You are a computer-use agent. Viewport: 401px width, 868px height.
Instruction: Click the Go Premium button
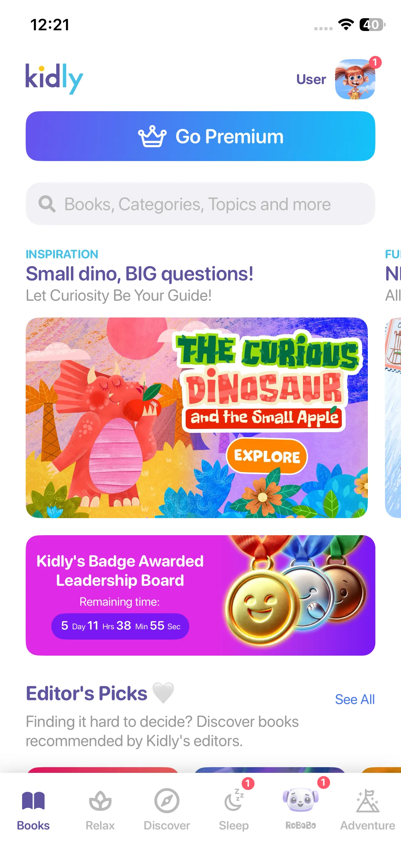[200, 136]
